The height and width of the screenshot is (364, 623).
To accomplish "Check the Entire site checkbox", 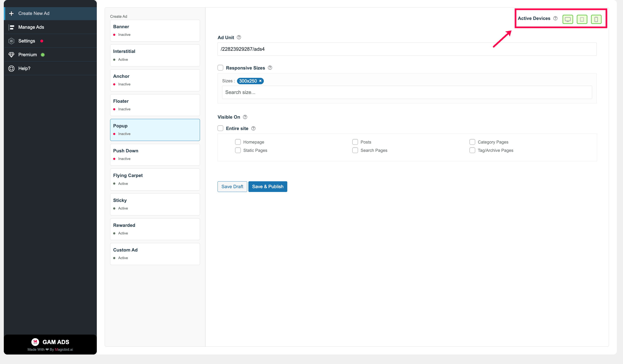I will (220, 128).
